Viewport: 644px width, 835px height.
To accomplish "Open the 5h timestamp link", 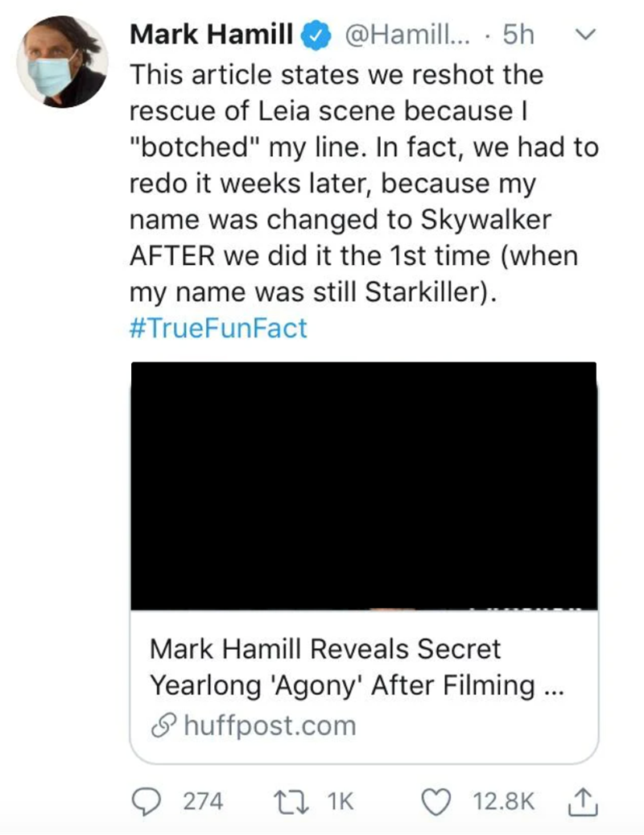I will pyautogui.click(x=518, y=35).
